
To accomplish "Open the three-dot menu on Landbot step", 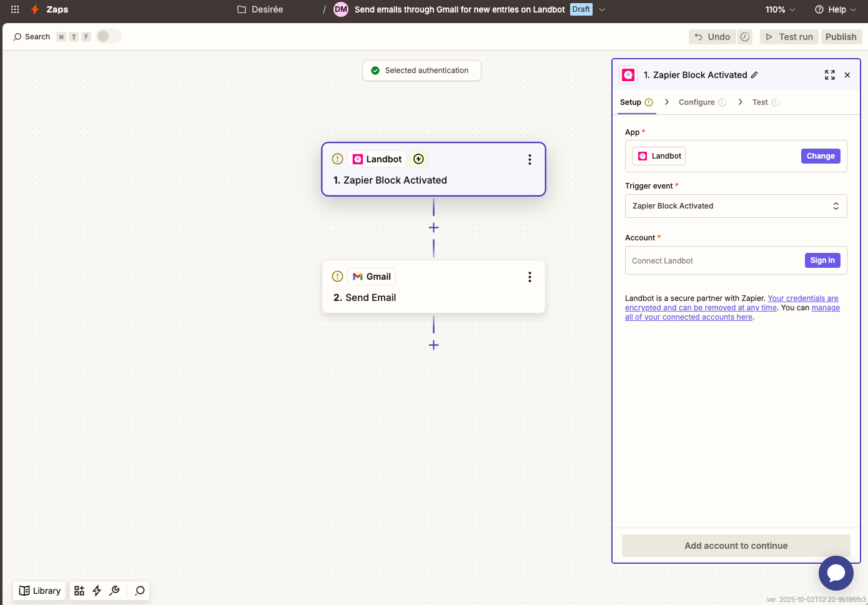I will coord(530,160).
